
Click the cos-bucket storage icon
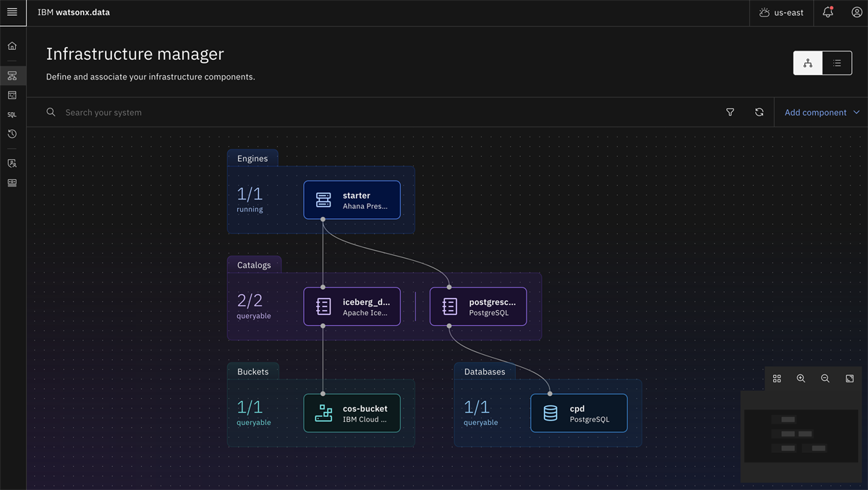click(323, 413)
